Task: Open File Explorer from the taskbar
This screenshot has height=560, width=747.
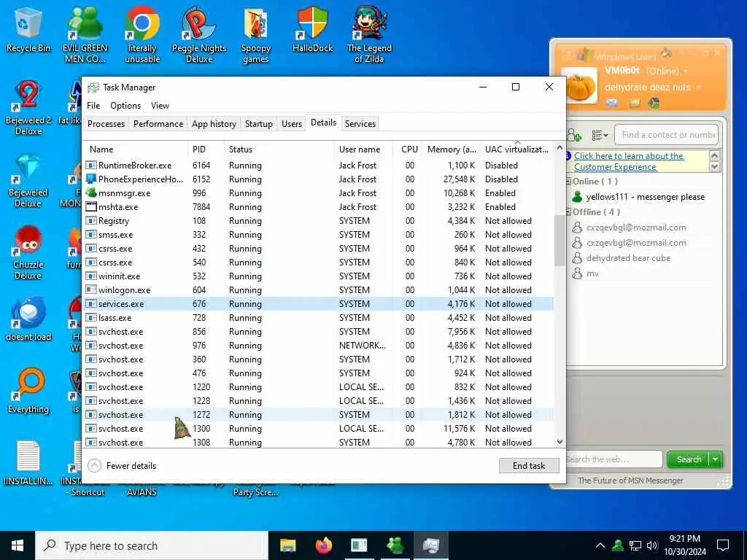Action: (287, 545)
